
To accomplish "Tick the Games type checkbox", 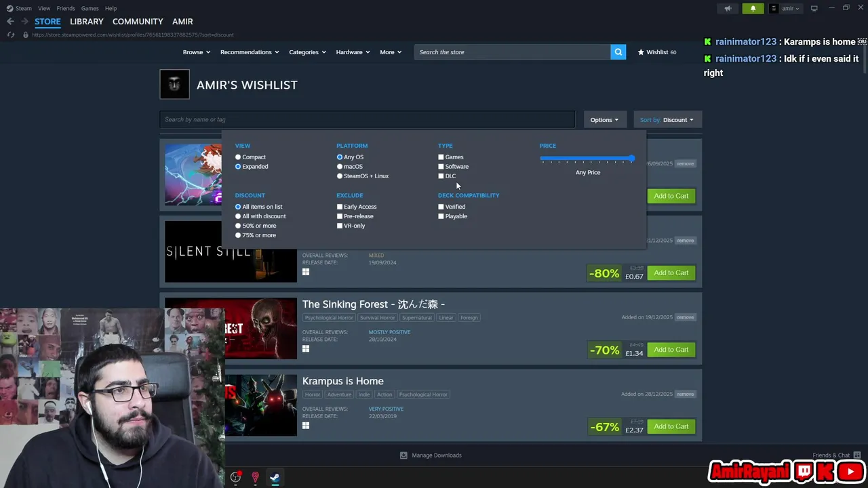I will (x=441, y=157).
